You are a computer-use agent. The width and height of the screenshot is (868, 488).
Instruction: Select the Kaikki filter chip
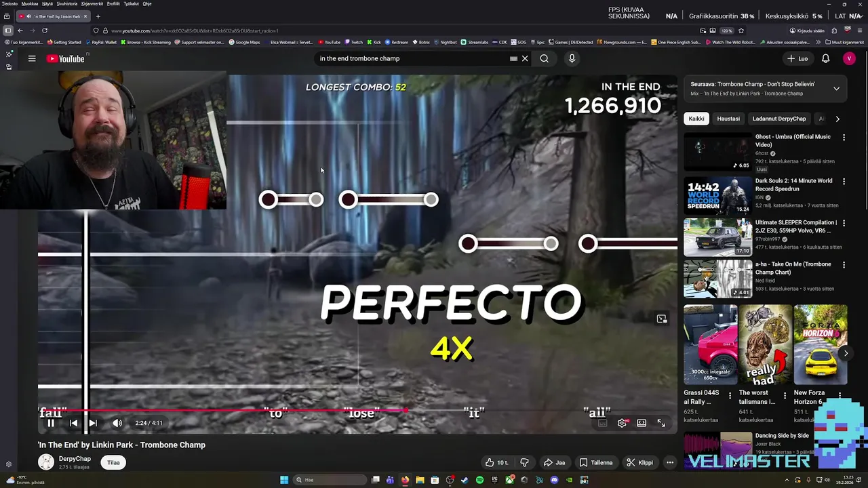pyautogui.click(x=696, y=119)
